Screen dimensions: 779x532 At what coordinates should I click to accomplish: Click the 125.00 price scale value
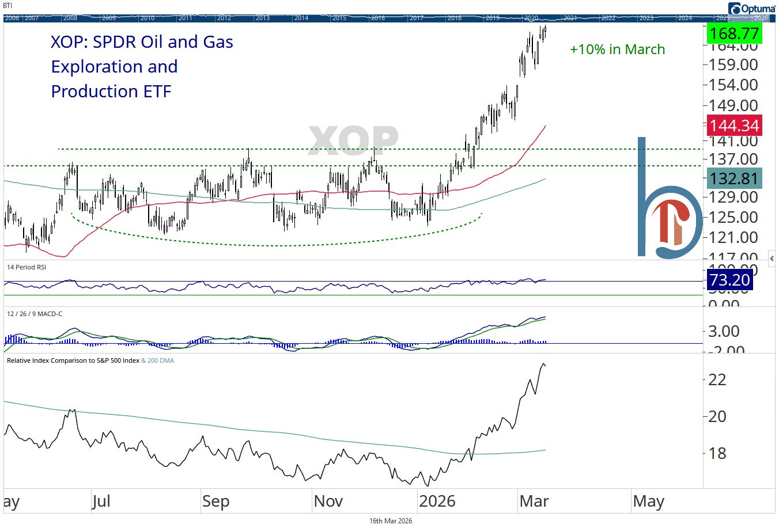tap(733, 217)
